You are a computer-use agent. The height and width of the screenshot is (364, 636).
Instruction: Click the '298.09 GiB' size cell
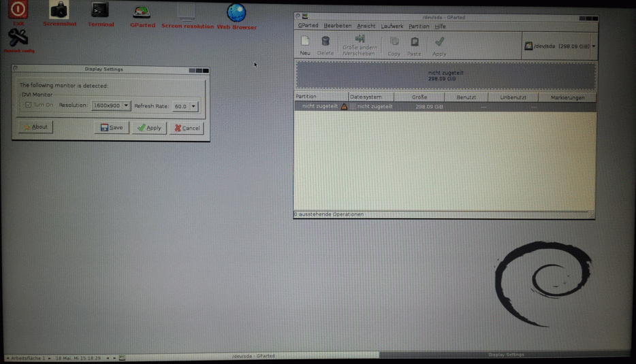pos(429,107)
